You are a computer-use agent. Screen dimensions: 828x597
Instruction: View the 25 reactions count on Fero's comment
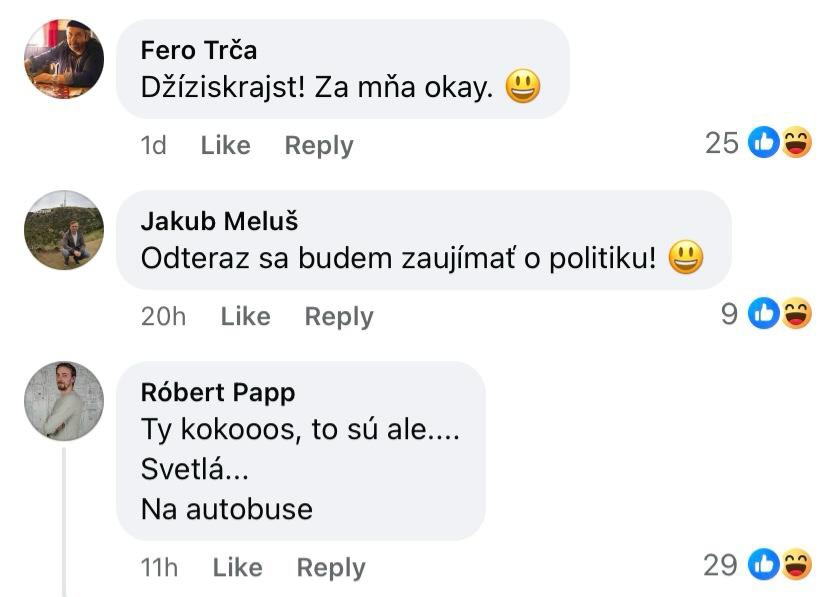click(721, 144)
